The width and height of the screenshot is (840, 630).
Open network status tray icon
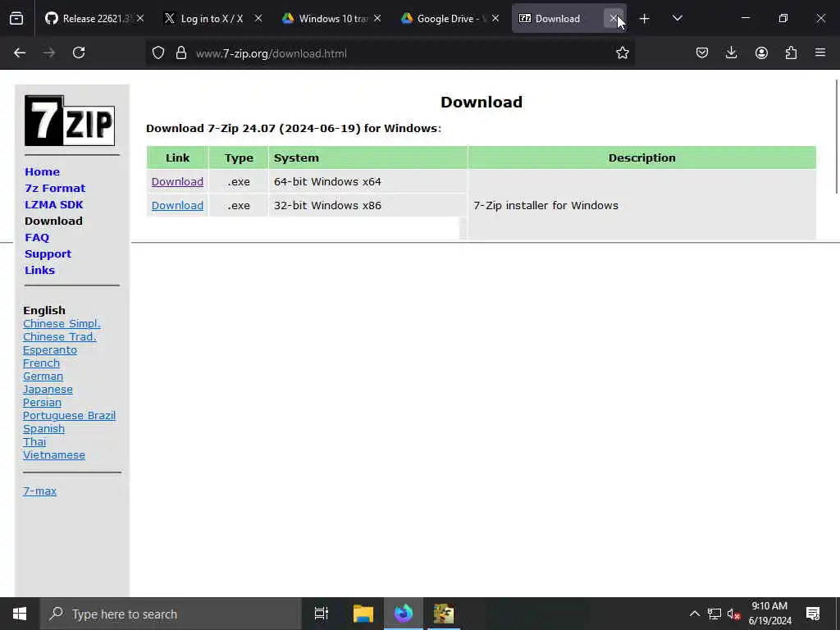[x=714, y=614]
